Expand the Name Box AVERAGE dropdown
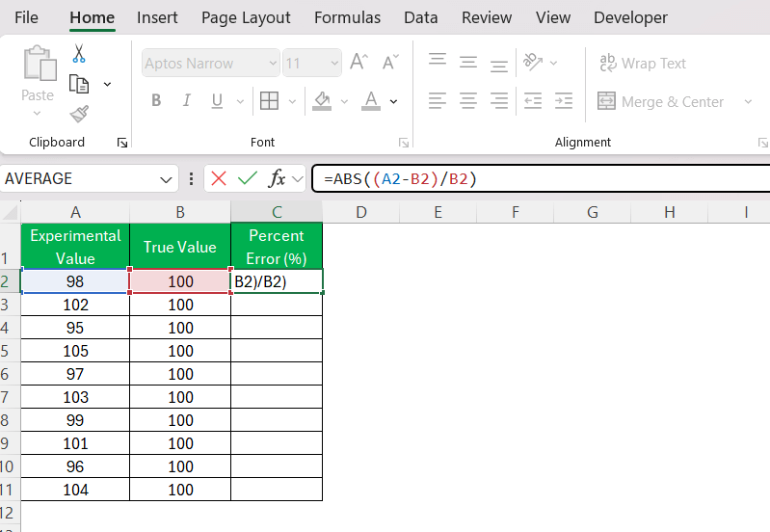This screenshot has height=532, width=770. 166,179
